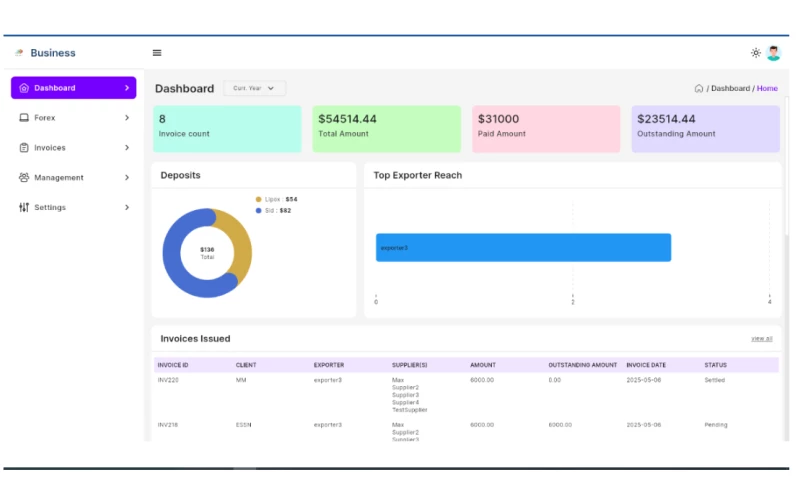Viewport: 800px width, 480px height.
Task: Toggle the Lipos legend color dot
Action: coord(258,199)
